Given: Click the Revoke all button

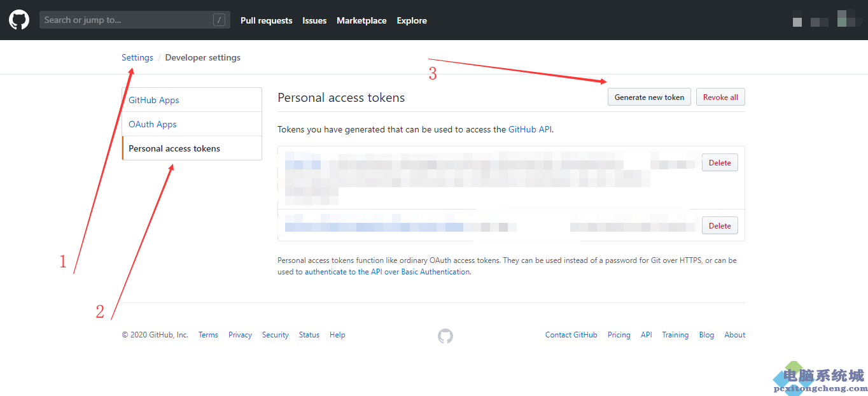Looking at the screenshot, I should 720,97.
